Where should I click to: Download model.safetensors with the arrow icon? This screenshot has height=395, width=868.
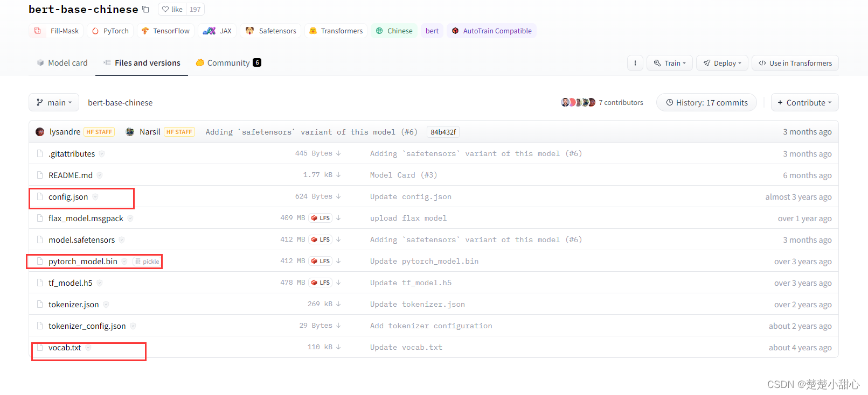338,239
